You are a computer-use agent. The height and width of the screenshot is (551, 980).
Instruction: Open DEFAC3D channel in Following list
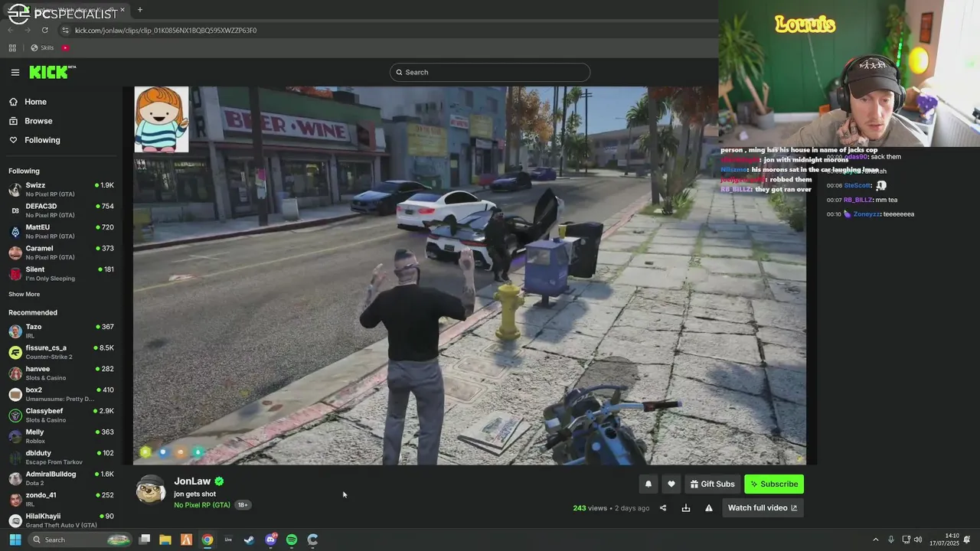61,210
